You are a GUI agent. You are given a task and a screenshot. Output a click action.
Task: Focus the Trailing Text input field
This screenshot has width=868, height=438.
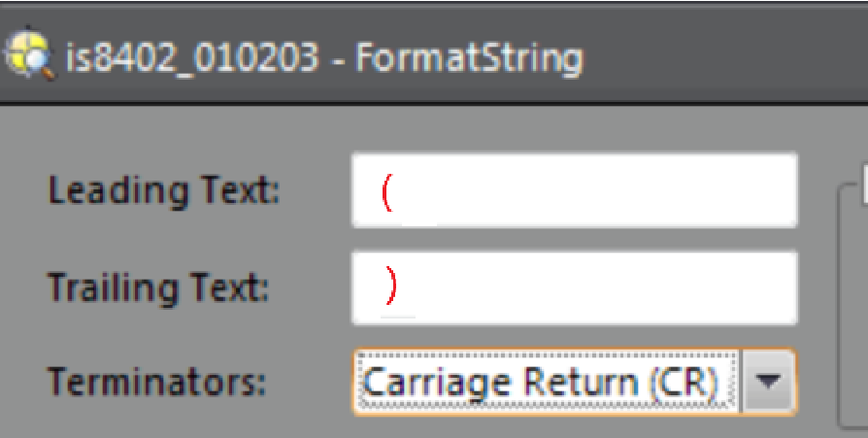pyautogui.click(x=574, y=287)
